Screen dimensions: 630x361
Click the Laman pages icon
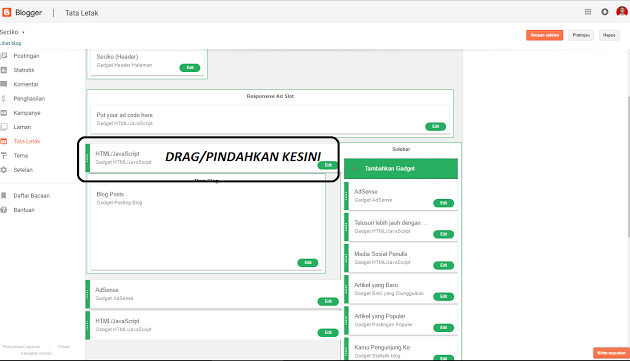pyautogui.click(x=4, y=127)
